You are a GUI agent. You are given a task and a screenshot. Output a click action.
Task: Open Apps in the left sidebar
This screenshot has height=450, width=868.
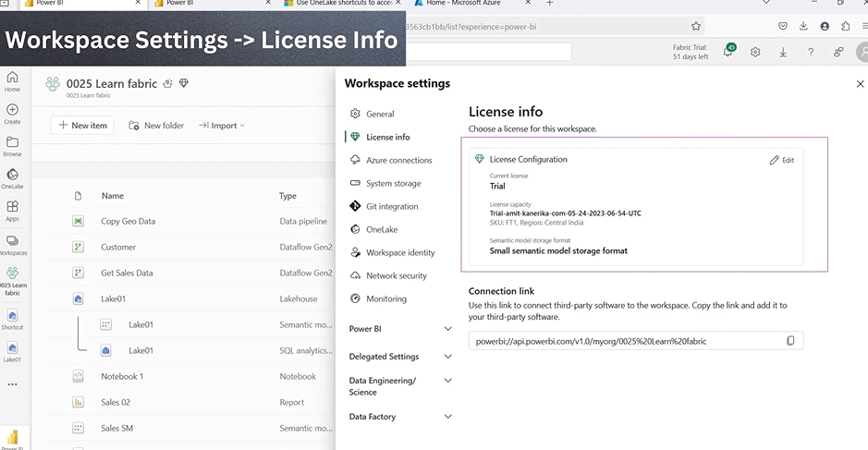click(x=12, y=211)
